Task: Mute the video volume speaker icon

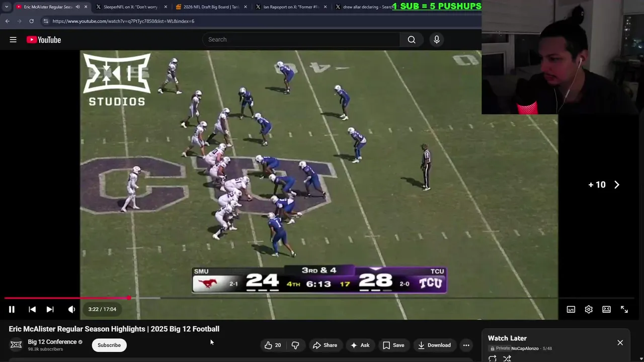Action: point(71,309)
